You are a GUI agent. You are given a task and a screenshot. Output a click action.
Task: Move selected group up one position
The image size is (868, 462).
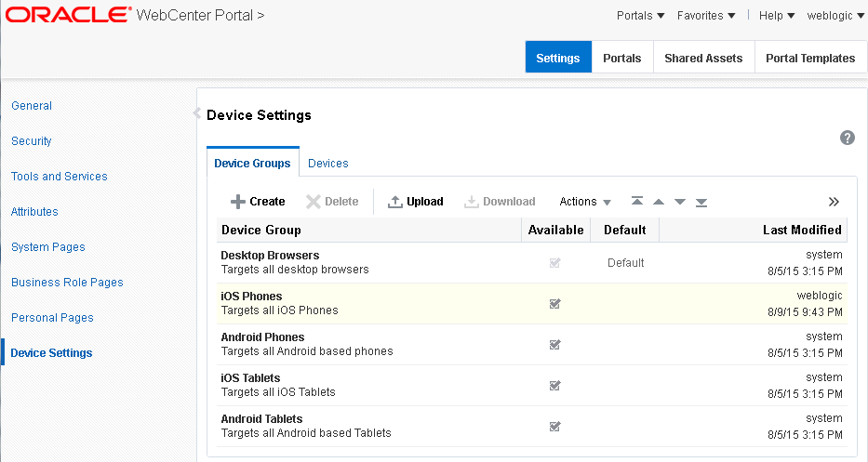(x=659, y=202)
